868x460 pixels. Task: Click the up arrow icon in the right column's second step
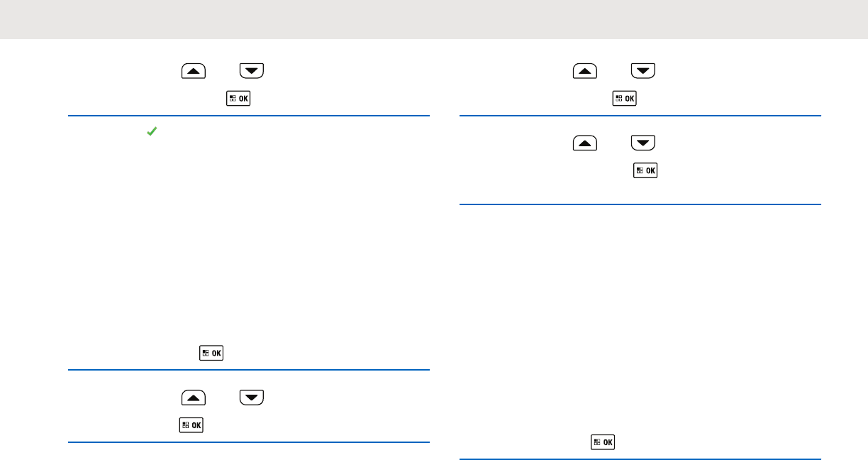click(x=585, y=144)
